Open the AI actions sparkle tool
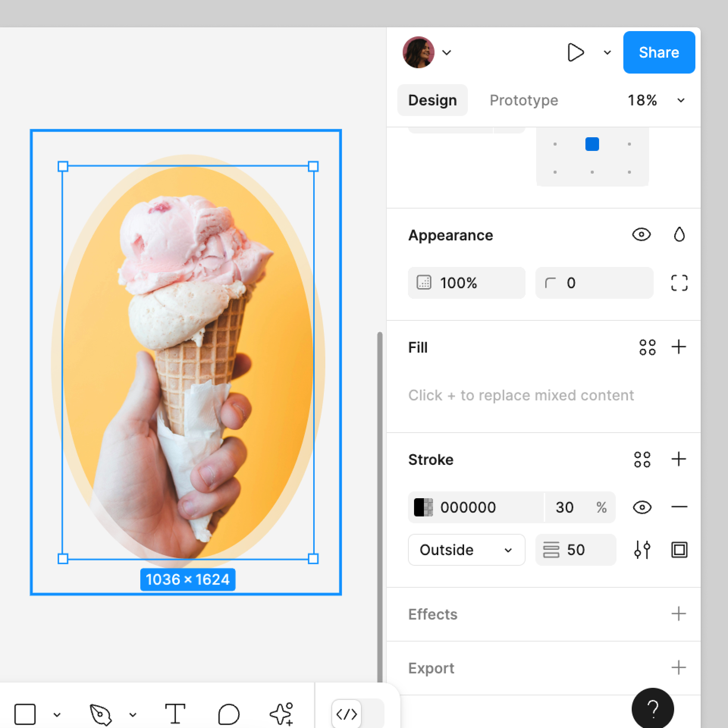728x728 pixels. click(281, 714)
